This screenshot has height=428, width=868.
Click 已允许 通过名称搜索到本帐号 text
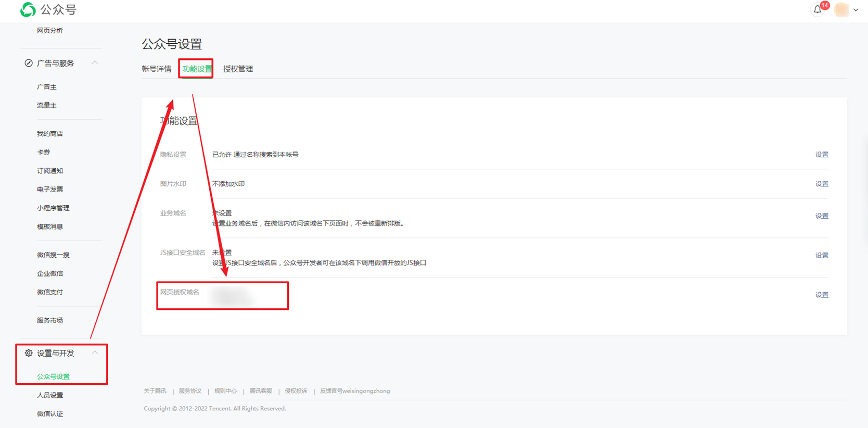tap(256, 155)
